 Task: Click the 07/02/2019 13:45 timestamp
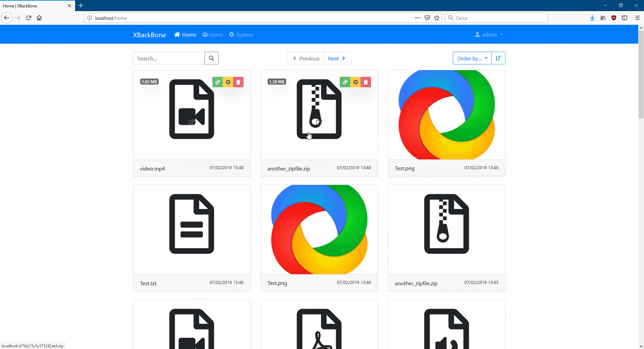(x=481, y=282)
